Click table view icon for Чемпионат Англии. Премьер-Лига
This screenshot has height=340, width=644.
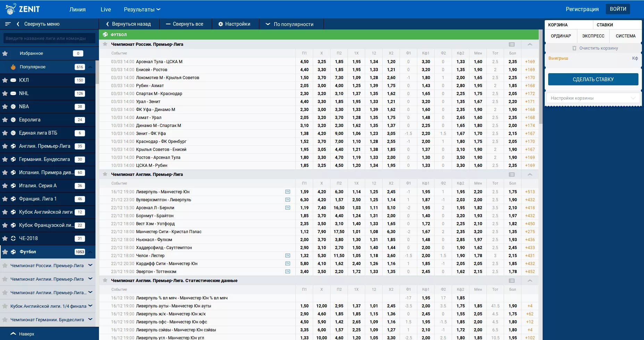click(x=512, y=175)
